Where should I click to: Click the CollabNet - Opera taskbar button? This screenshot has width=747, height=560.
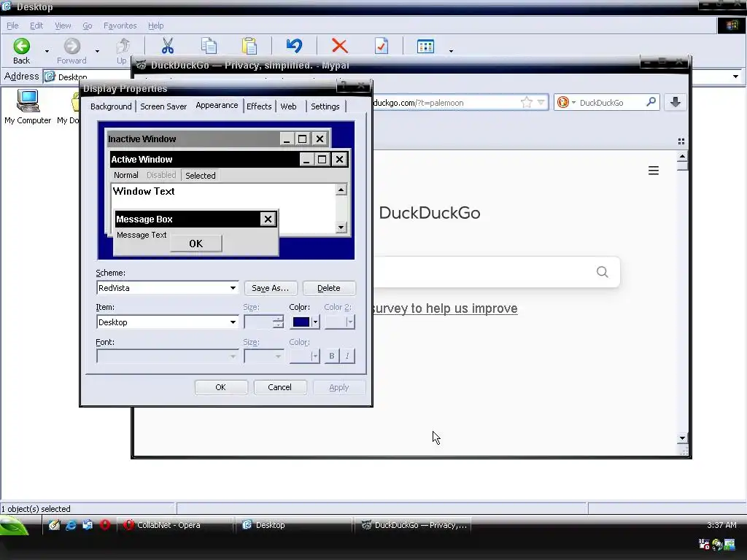pyautogui.click(x=175, y=525)
